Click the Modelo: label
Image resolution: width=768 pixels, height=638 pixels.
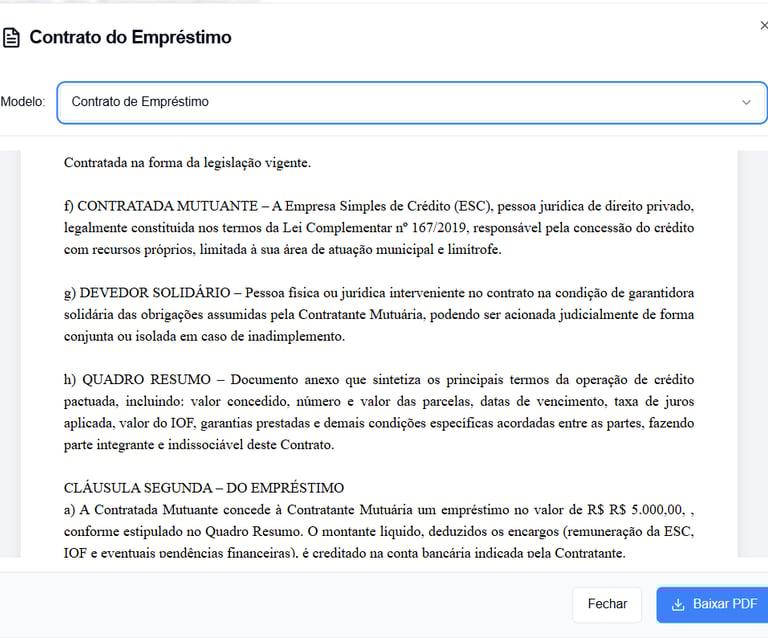tap(23, 102)
